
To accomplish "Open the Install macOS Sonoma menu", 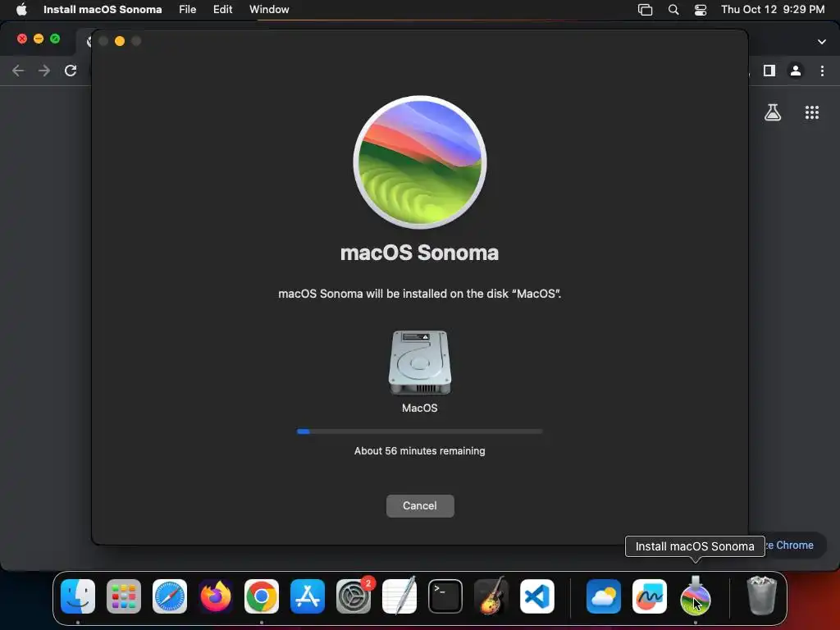I will (x=103, y=9).
